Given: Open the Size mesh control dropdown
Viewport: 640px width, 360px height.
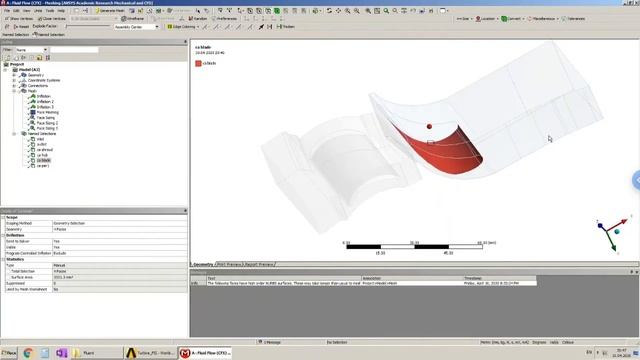Looking at the screenshot, I should (x=464, y=19).
